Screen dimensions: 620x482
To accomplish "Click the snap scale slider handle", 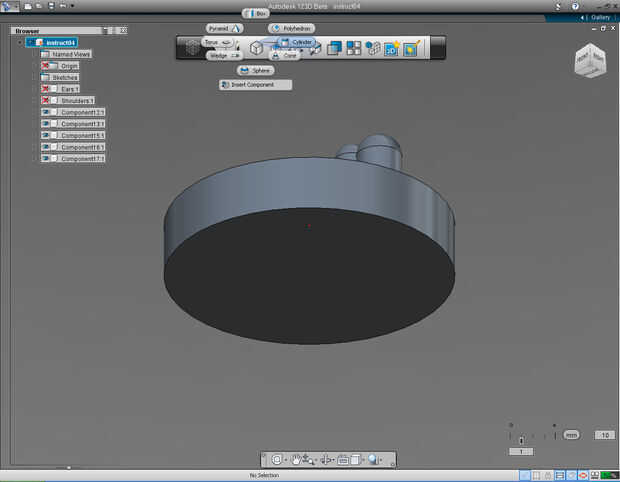I will pyautogui.click(x=522, y=440).
